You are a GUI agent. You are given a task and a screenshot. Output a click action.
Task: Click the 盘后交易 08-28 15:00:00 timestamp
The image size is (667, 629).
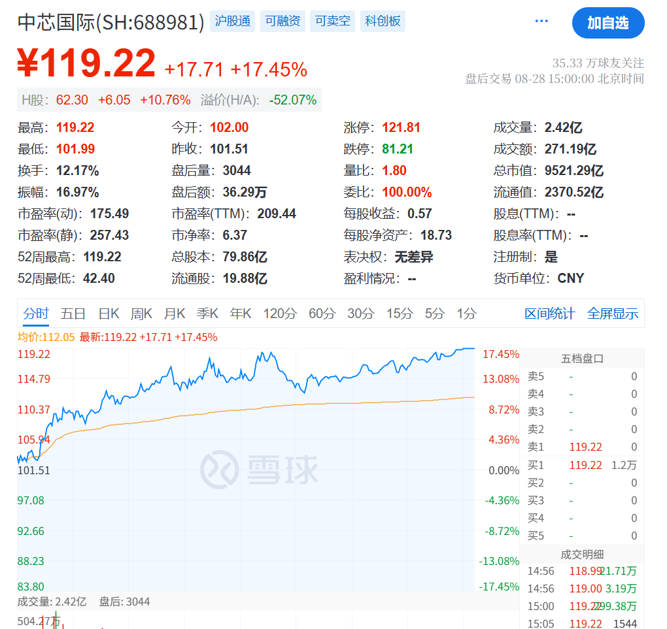coord(555,79)
